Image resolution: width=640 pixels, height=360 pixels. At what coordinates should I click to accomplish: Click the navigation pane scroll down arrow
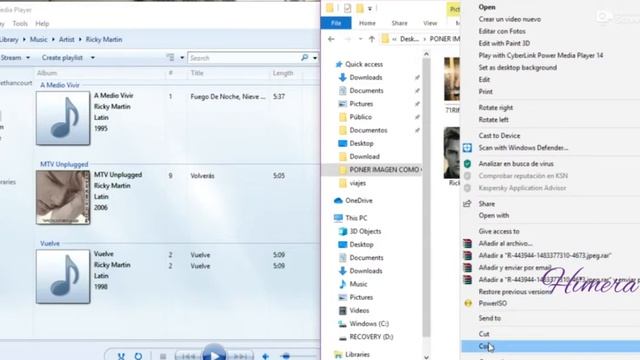pyautogui.click(x=426, y=357)
